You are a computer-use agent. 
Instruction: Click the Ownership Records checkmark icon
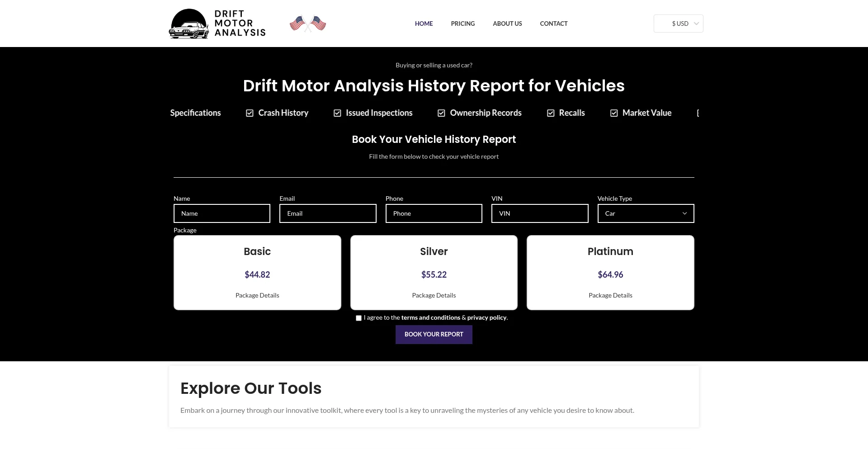click(441, 113)
